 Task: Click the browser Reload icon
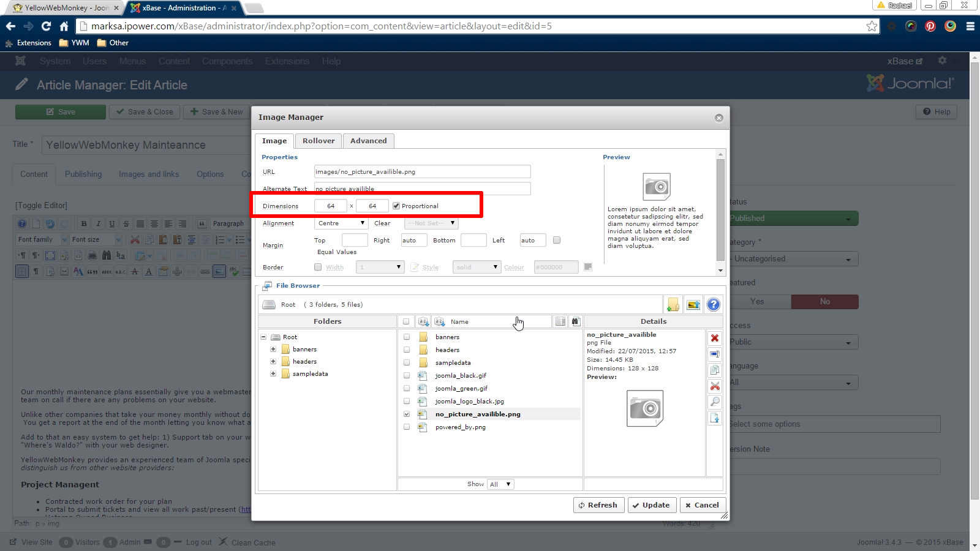pyautogui.click(x=46, y=26)
